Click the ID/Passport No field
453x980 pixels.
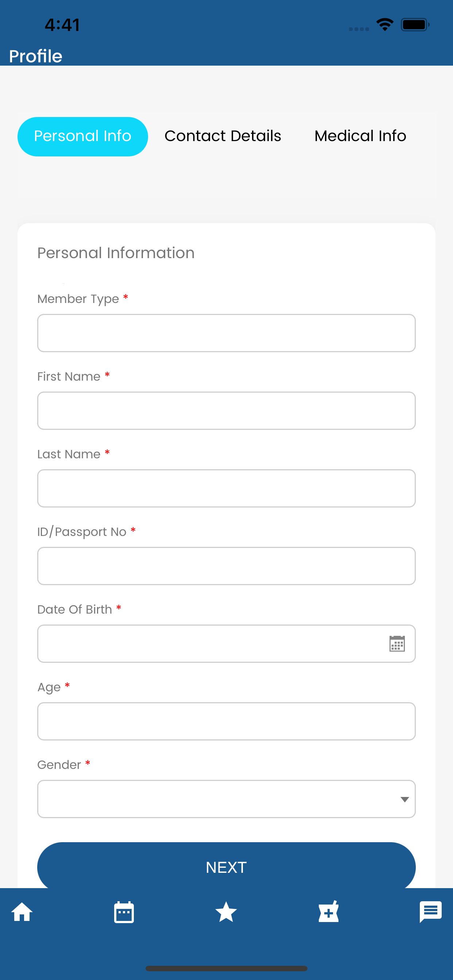point(226,566)
